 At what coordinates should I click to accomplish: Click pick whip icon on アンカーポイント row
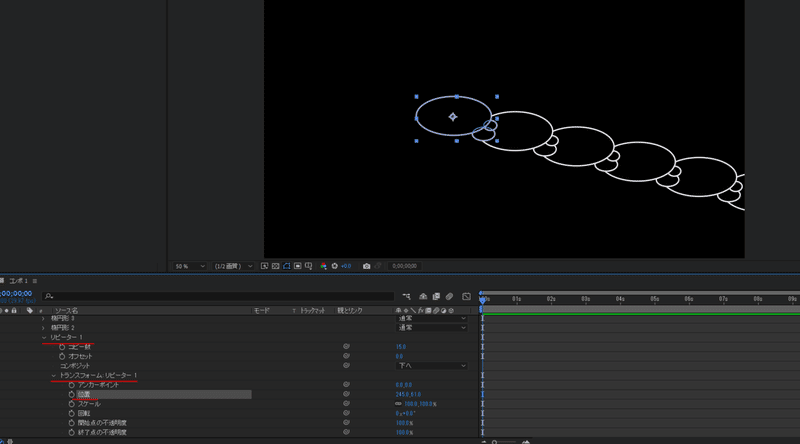click(346, 385)
